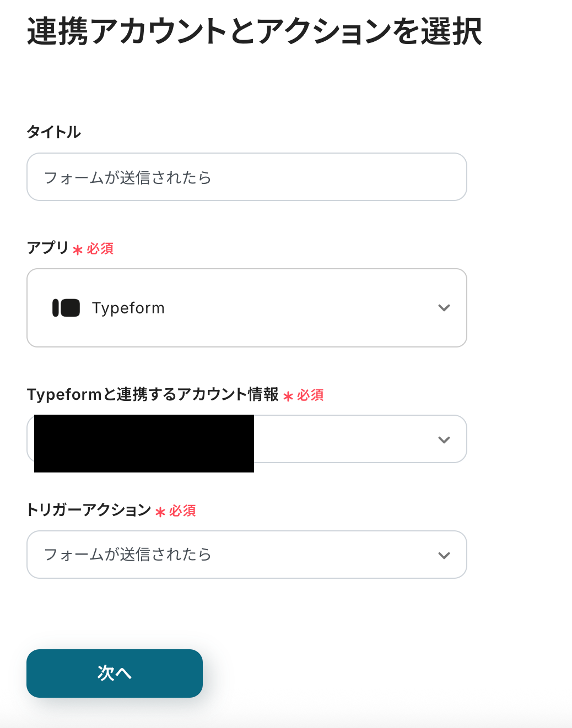
Task: Expand the トリガーアクション dropdown chevron
Action: click(x=444, y=555)
